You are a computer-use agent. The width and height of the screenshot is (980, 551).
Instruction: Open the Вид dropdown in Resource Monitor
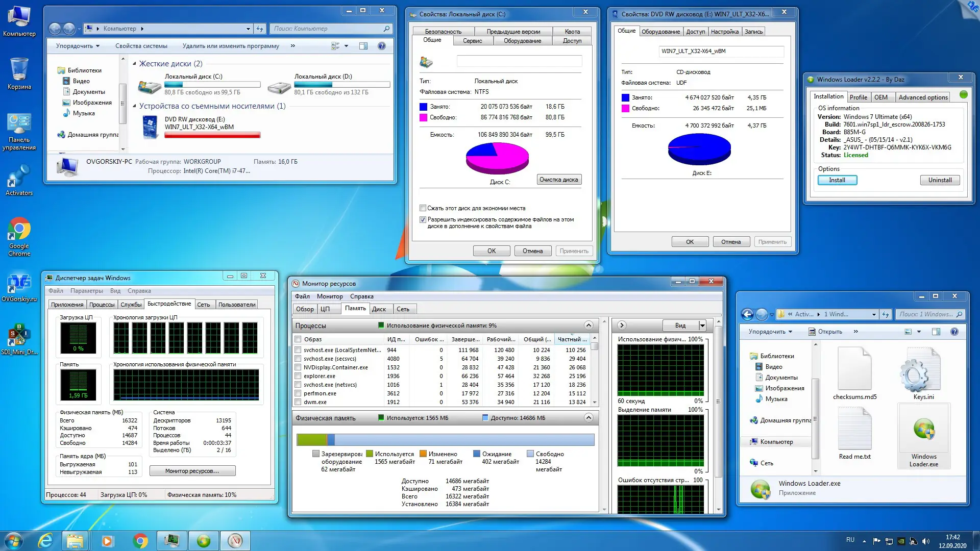(684, 325)
